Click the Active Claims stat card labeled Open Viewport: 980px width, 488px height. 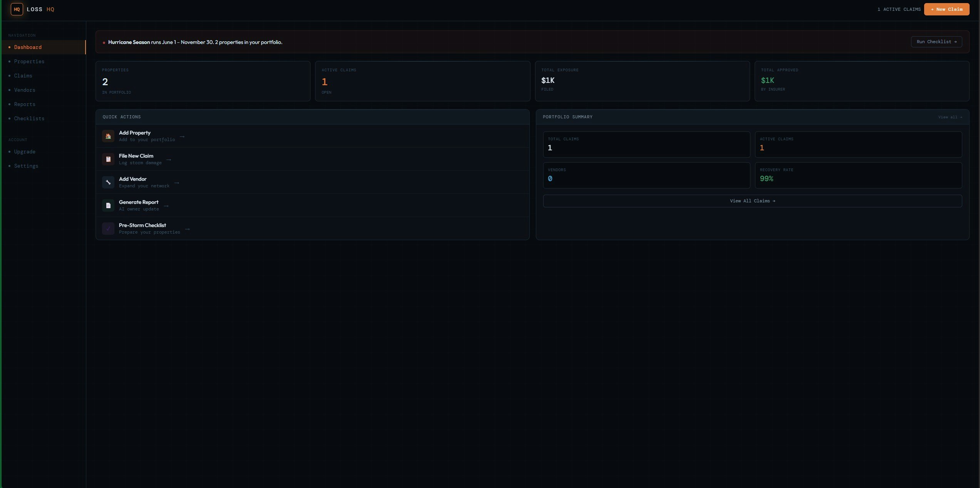click(423, 81)
